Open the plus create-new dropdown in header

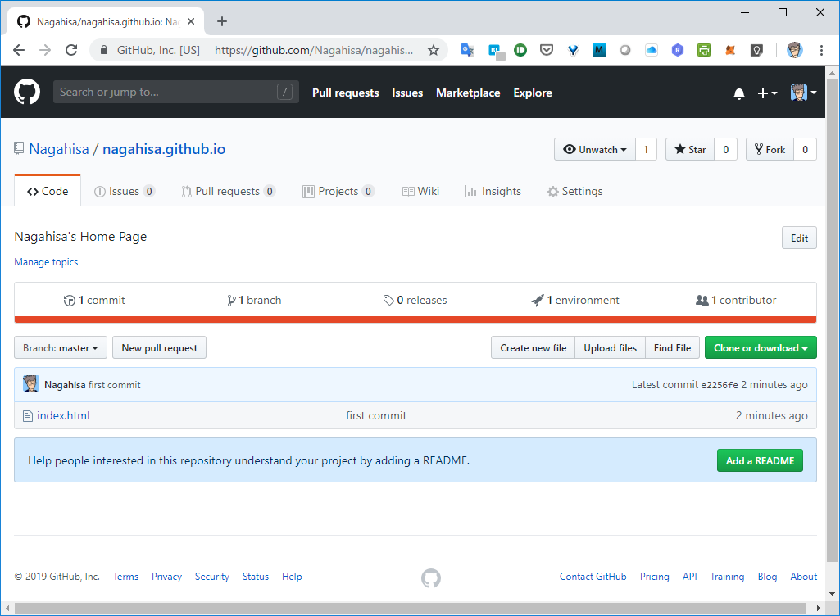pyautogui.click(x=766, y=93)
